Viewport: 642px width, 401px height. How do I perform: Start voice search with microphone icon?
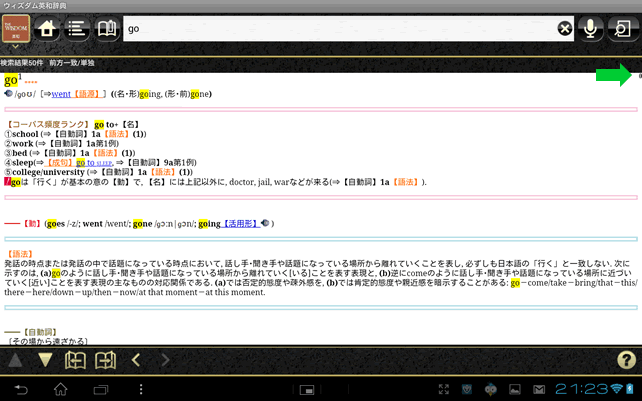[x=592, y=29]
